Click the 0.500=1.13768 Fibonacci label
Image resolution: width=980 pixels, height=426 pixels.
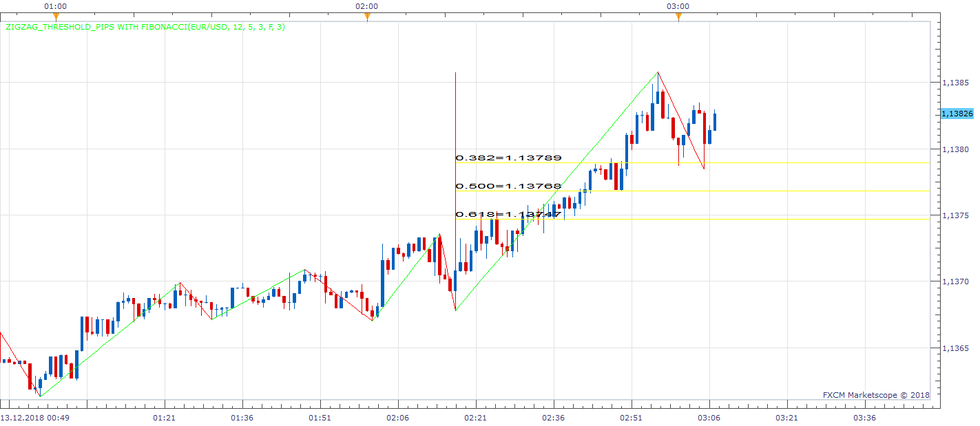pyautogui.click(x=508, y=186)
